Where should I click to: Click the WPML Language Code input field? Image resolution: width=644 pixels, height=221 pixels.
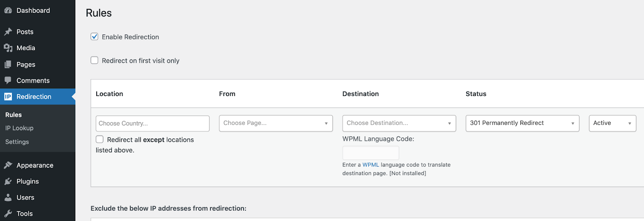pyautogui.click(x=371, y=153)
